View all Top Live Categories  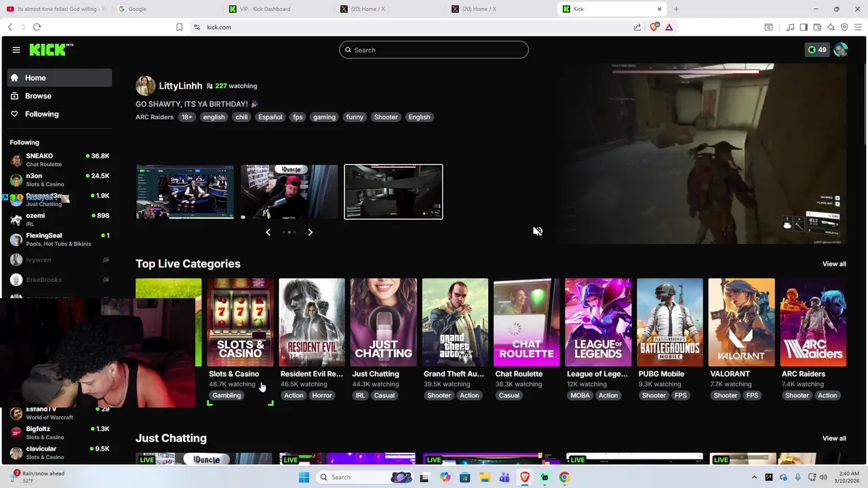(x=834, y=264)
